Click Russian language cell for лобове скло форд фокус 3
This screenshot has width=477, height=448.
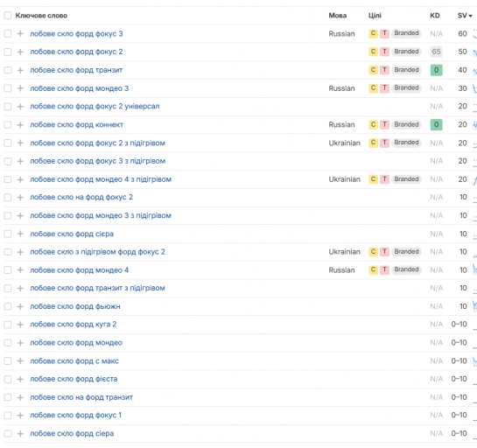(341, 34)
